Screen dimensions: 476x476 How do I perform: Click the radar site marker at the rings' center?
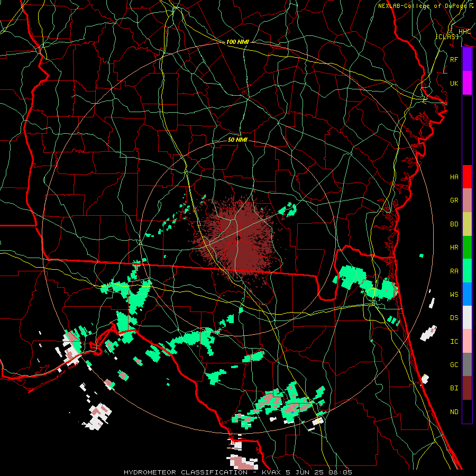pos(239,238)
